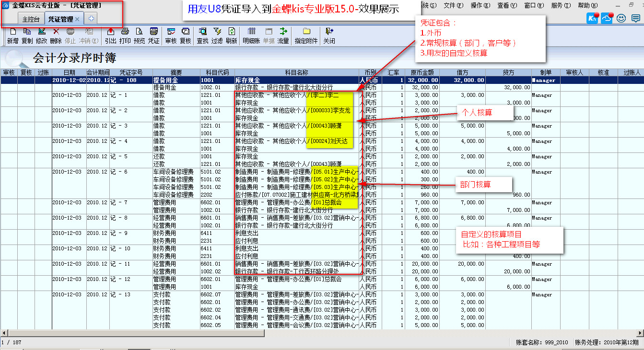Screen dimensions: 644x350
Task: Click the chat message icon at top right
Action: point(636,18)
